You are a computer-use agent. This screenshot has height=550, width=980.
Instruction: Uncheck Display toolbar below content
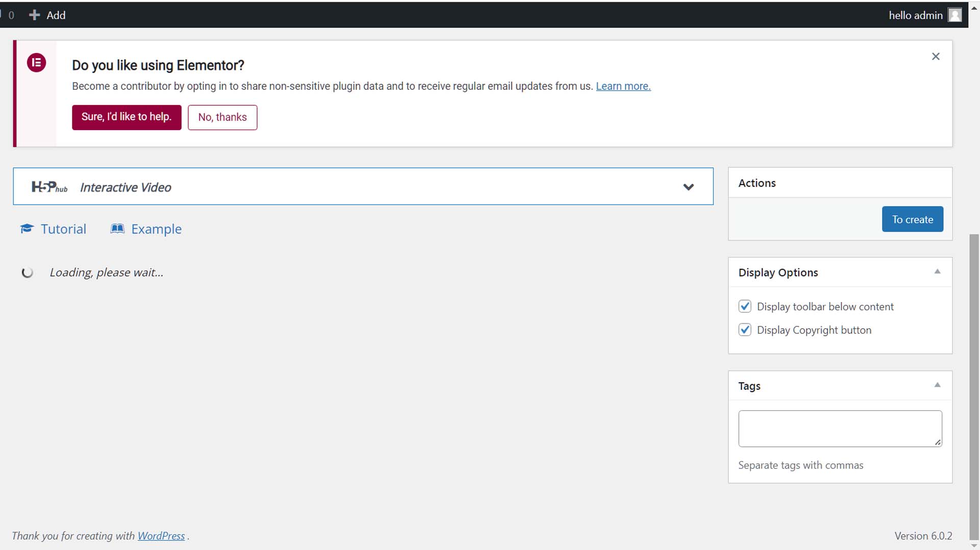coord(745,306)
